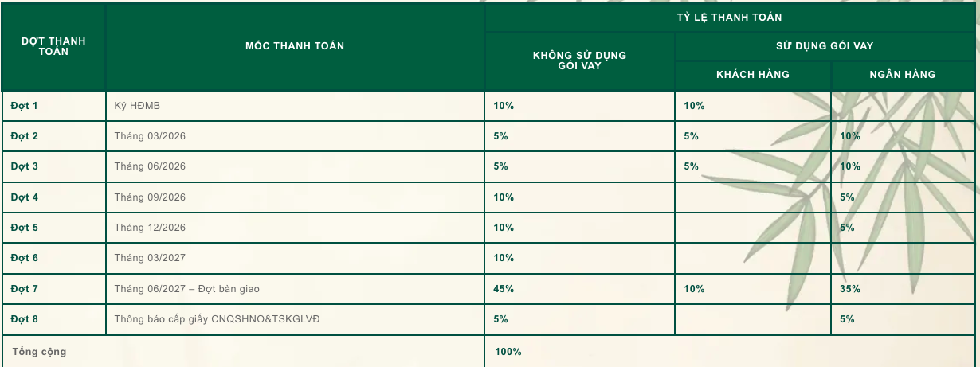The width and height of the screenshot is (980, 367).
Task: Click the 100% total value
Action: coord(508,352)
